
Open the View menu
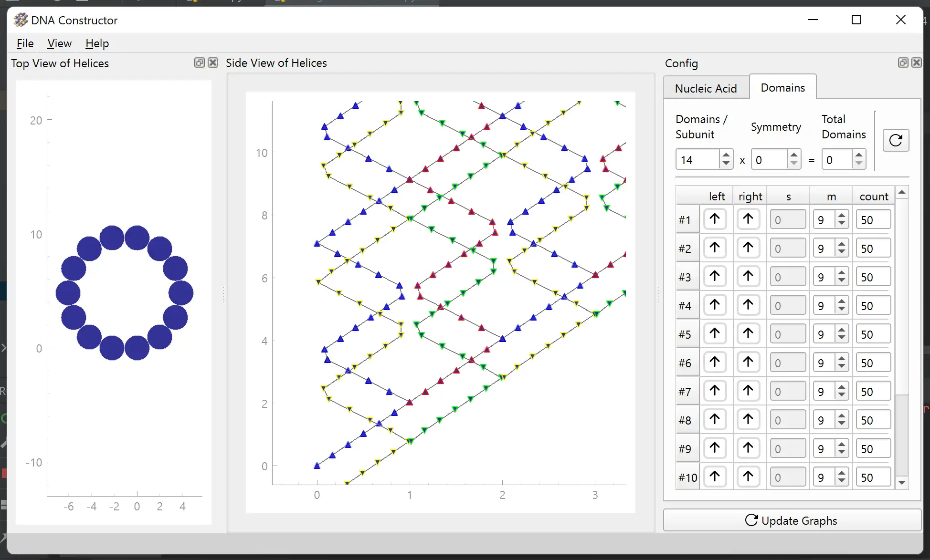59,43
